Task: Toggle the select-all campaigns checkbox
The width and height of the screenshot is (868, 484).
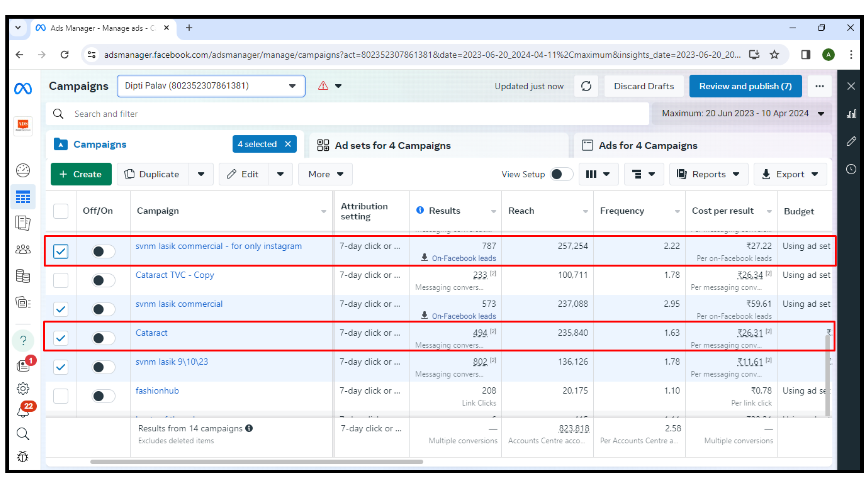Action: (x=61, y=211)
